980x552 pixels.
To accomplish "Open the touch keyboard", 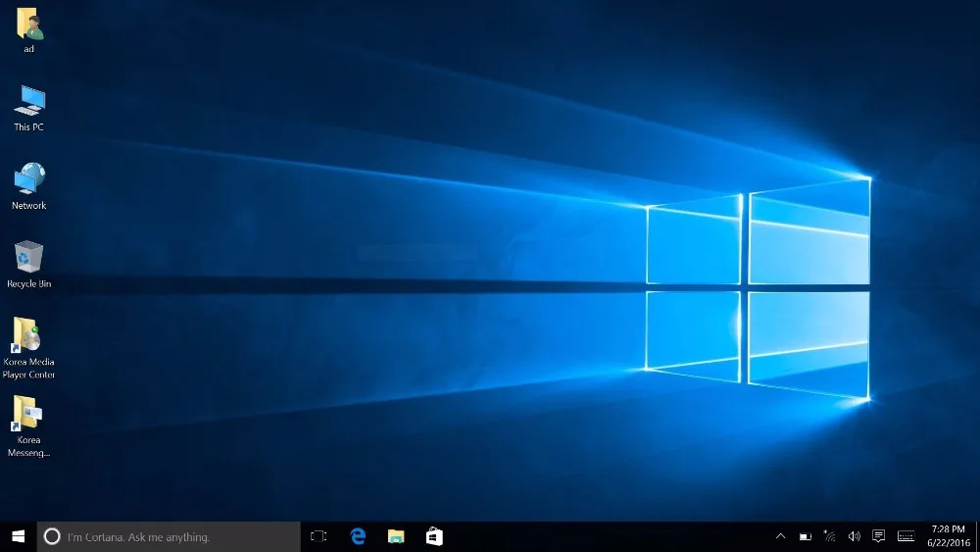I will tap(906, 536).
